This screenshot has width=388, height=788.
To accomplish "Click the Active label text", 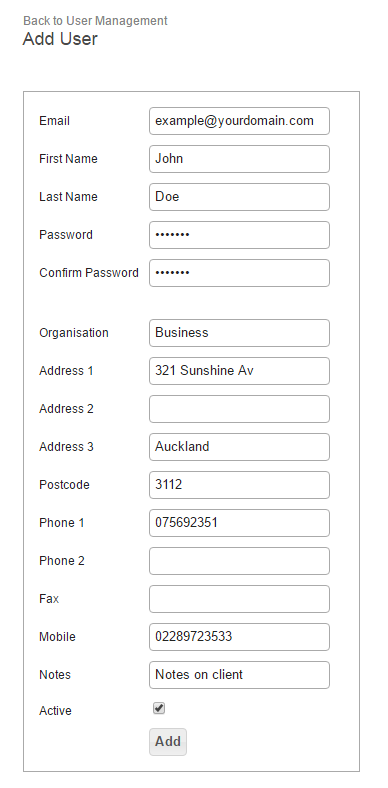I will (55, 711).
